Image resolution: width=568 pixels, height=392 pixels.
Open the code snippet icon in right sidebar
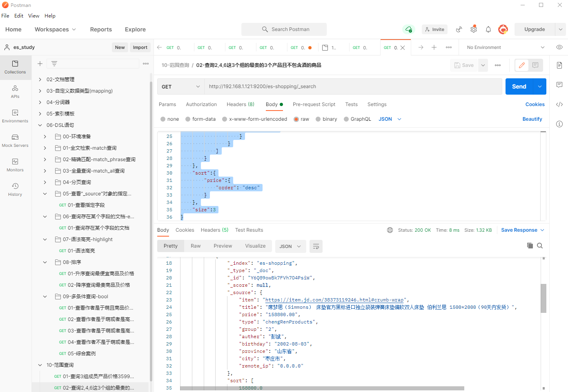click(559, 104)
